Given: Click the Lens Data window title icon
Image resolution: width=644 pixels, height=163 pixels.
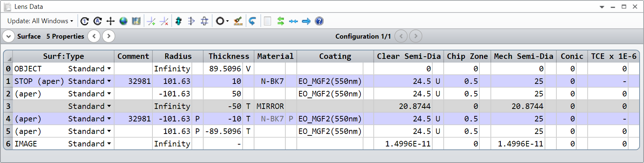Looking at the screenshot, I should point(7,7).
